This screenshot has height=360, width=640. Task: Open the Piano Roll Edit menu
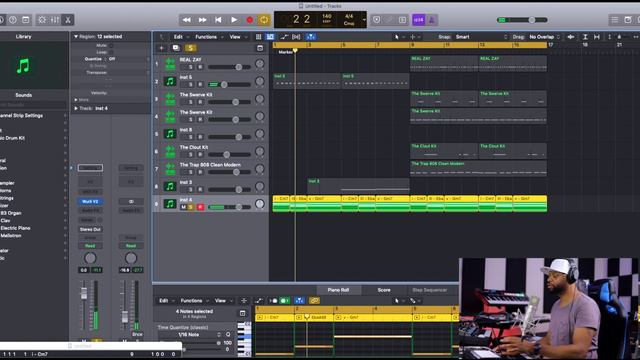[x=164, y=300]
